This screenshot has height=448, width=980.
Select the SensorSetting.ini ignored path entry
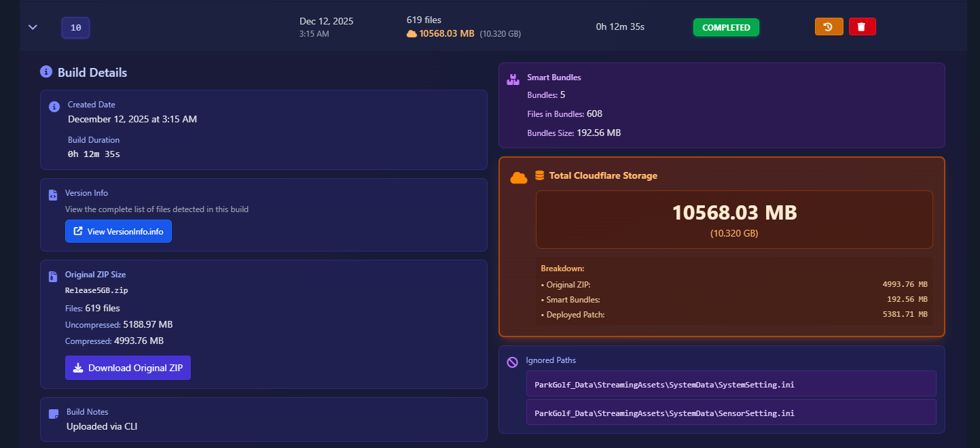[731, 412]
